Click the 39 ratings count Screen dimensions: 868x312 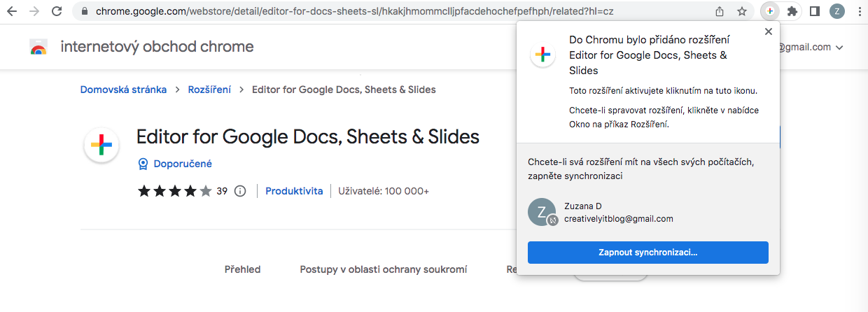(x=222, y=191)
